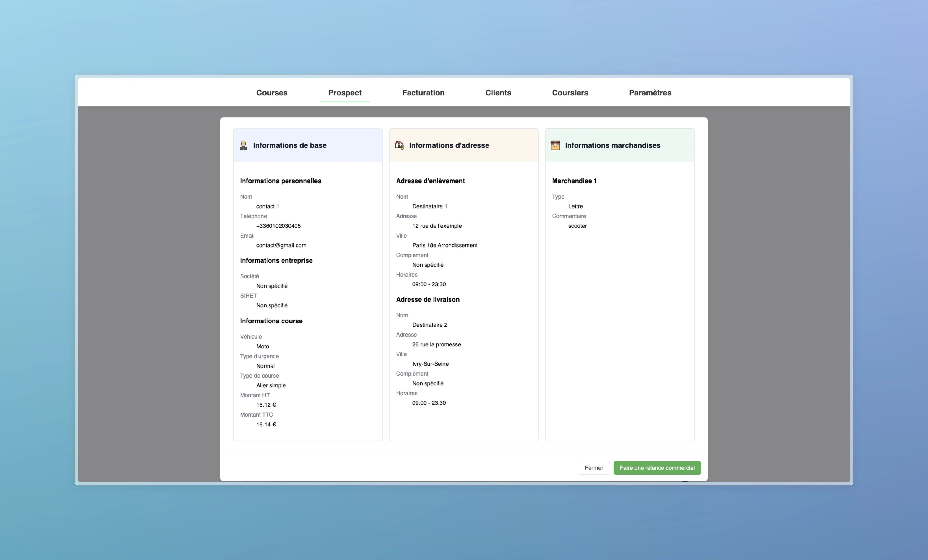The width and height of the screenshot is (928, 560).
Task: Click the house icon beside Informations d'adresse
Action: click(399, 145)
